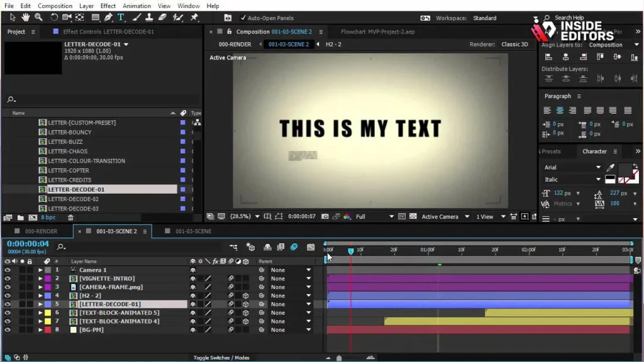Screen dimensions: 644x362
Task: Expand the BG-PM layer properties
Action: [x=40, y=330]
